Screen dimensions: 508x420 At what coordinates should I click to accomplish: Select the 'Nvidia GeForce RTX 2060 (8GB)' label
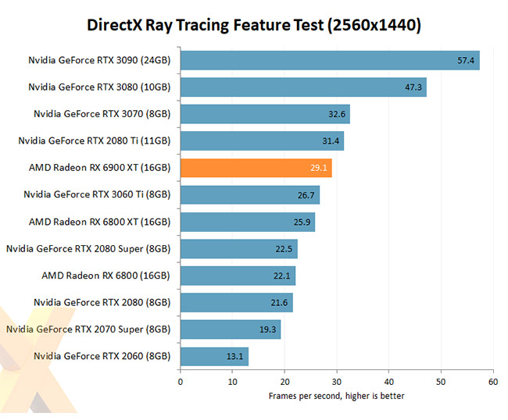pos(102,356)
